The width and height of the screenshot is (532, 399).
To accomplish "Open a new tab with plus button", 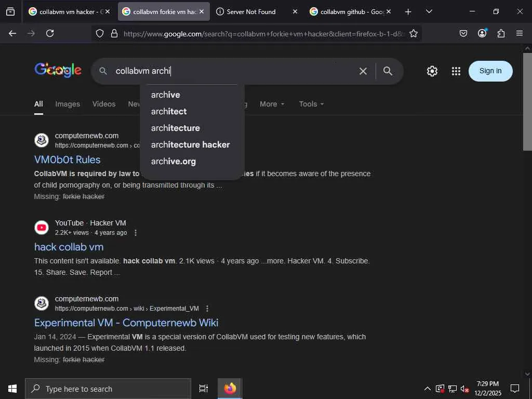I will tap(408, 12).
